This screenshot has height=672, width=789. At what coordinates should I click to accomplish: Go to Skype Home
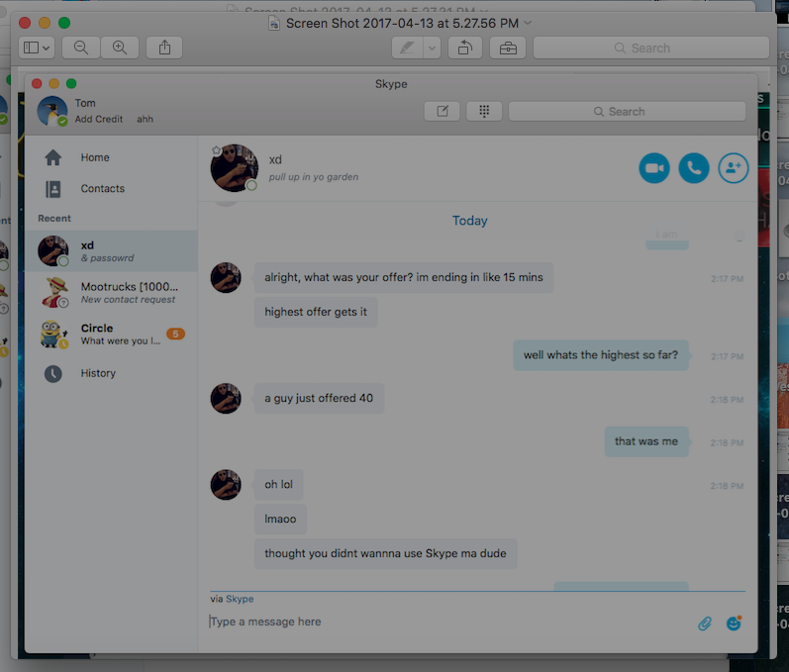pyautogui.click(x=95, y=157)
